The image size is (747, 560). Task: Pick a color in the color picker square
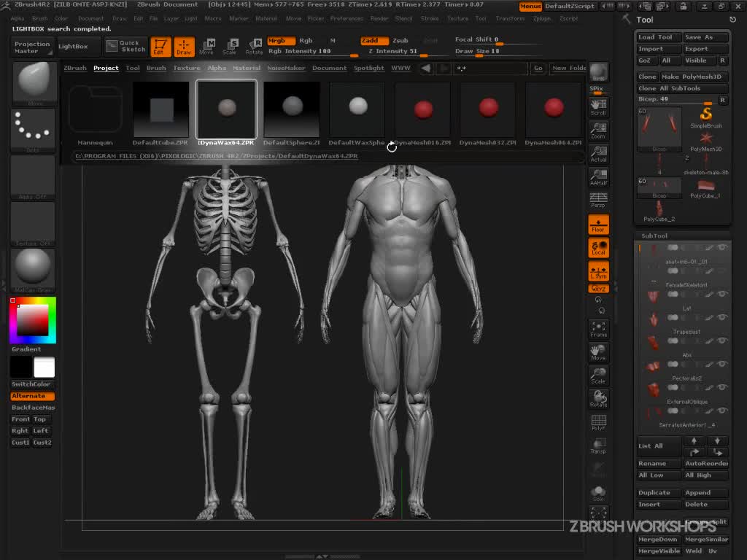[32, 320]
